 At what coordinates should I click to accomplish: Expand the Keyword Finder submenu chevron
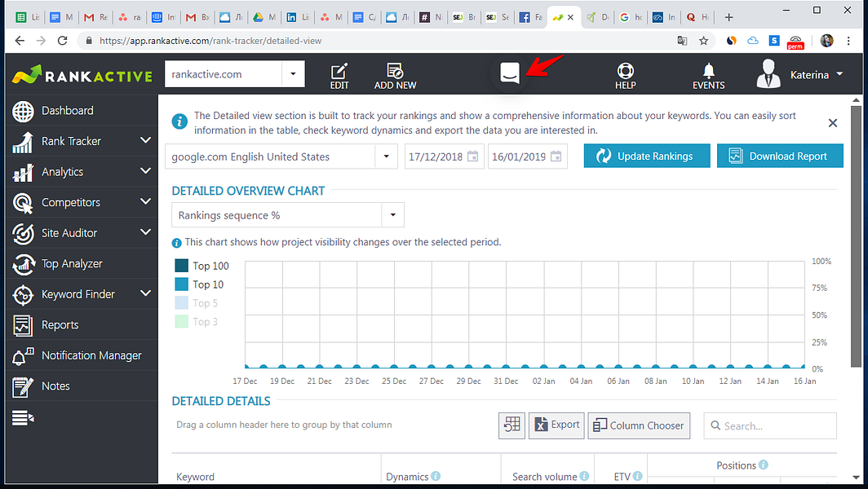(145, 293)
